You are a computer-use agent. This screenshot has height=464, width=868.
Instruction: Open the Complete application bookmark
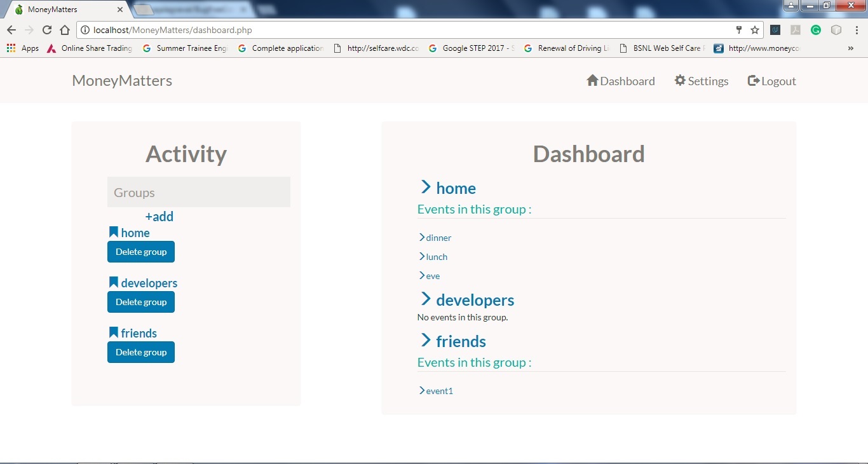(280, 48)
